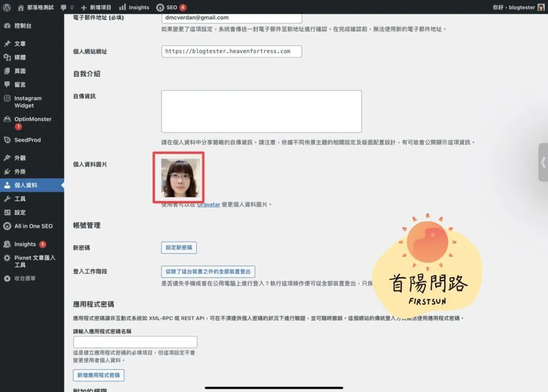
Task: Open 新增項目 dropdown in admin bar
Action: pos(96,7)
